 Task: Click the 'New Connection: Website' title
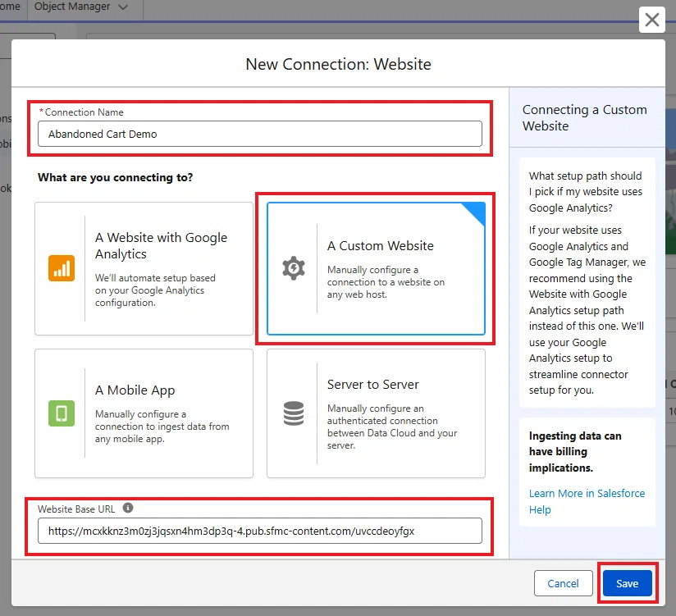click(339, 64)
